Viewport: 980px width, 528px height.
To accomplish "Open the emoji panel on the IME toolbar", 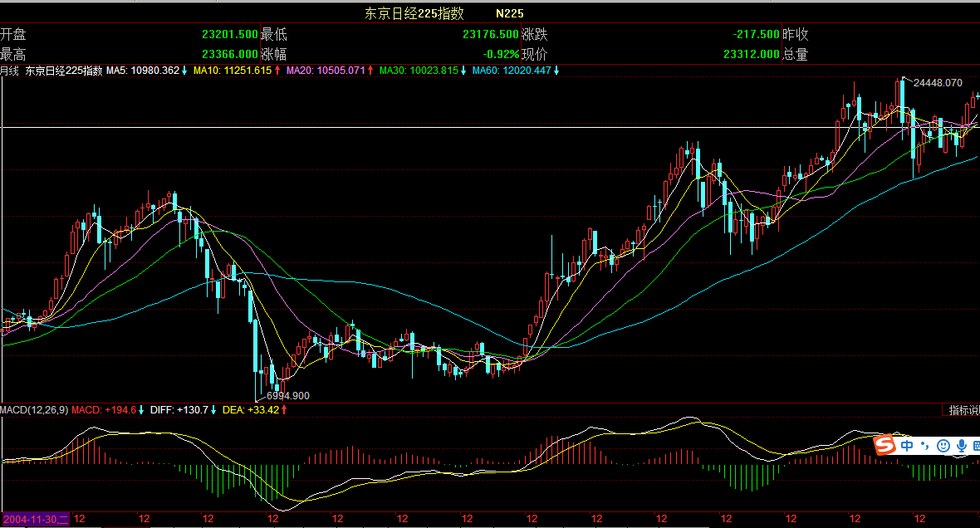I will click(x=943, y=446).
